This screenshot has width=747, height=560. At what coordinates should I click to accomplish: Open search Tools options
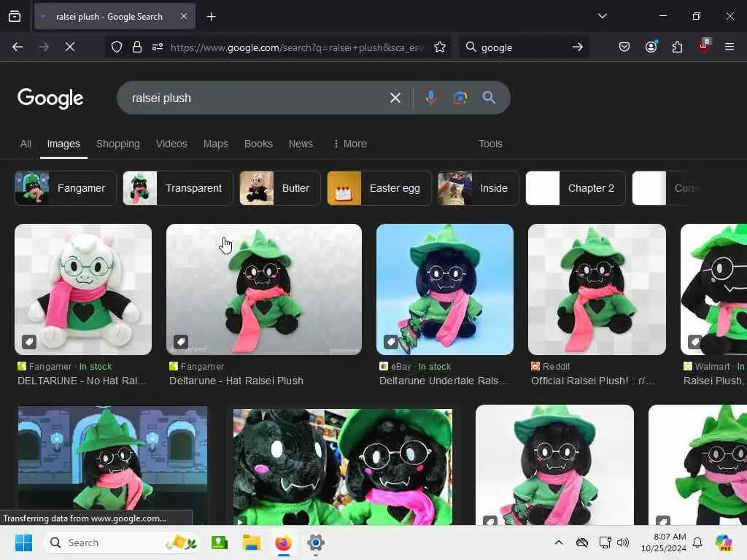tap(490, 144)
